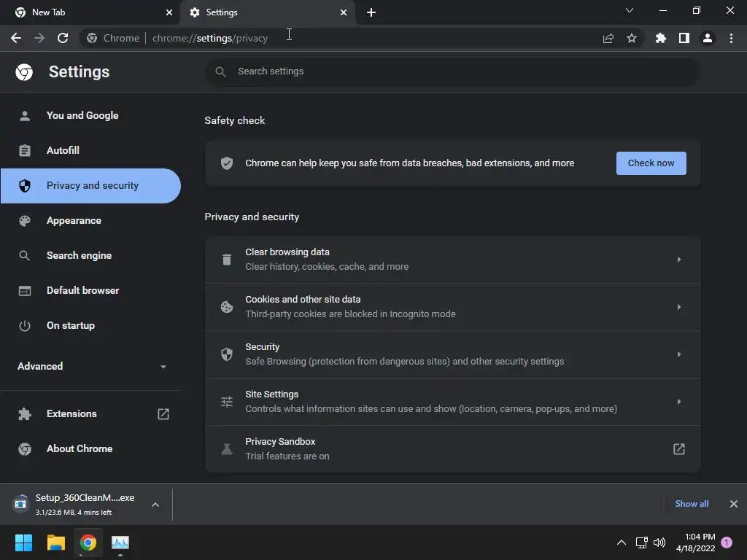Open Windows Start menu
The width and height of the screenshot is (747, 560).
(23, 542)
